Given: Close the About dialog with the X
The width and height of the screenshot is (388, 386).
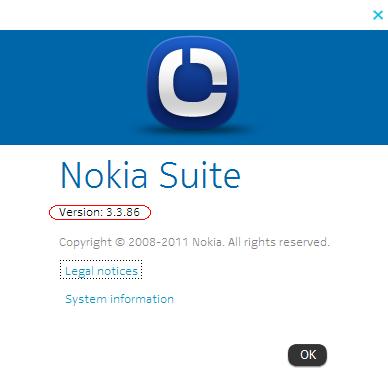Looking at the screenshot, I should 378,15.
